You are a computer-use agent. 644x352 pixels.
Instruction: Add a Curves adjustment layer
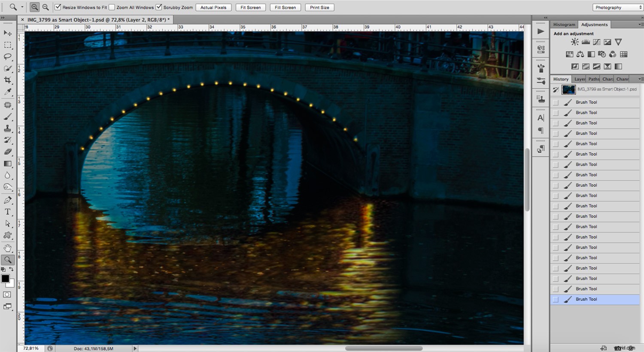click(597, 42)
